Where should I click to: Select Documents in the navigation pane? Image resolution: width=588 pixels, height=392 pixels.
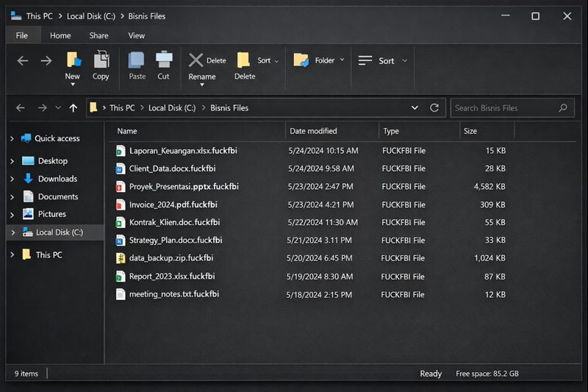pyautogui.click(x=58, y=196)
